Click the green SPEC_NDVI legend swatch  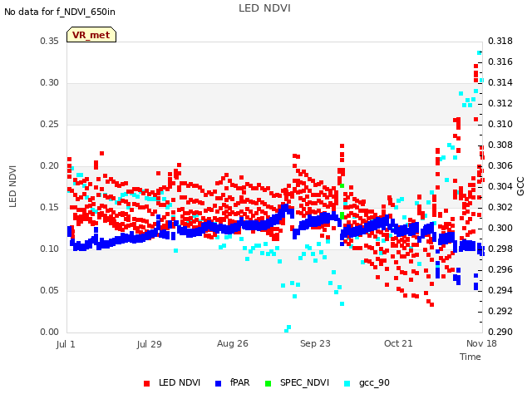pos(268,383)
